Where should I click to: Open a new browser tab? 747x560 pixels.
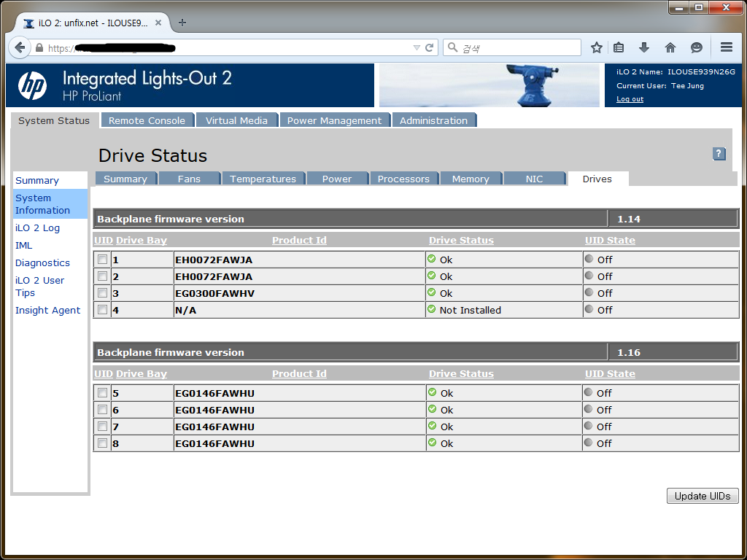[x=182, y=23]
